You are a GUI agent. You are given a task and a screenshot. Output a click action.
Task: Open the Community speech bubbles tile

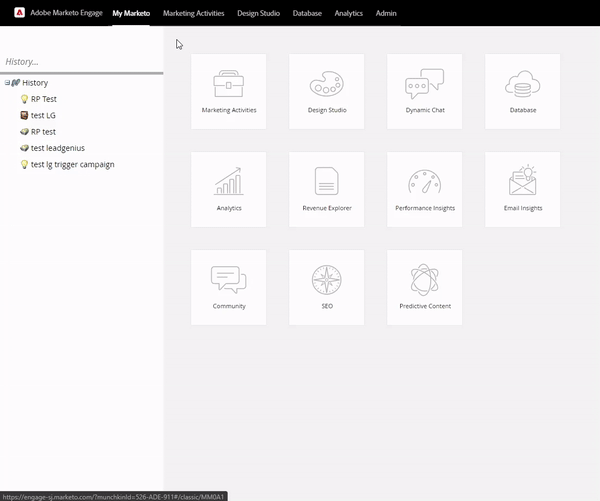(228, 287)
